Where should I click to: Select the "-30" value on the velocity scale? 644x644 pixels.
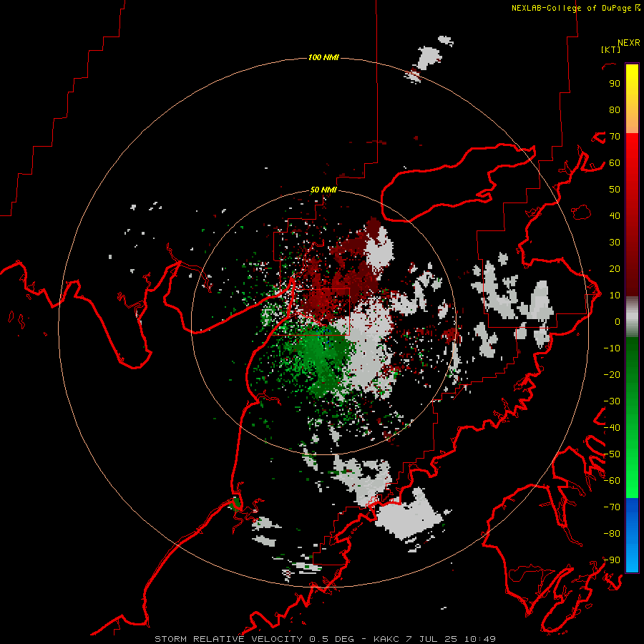click(x=612, y=401)
